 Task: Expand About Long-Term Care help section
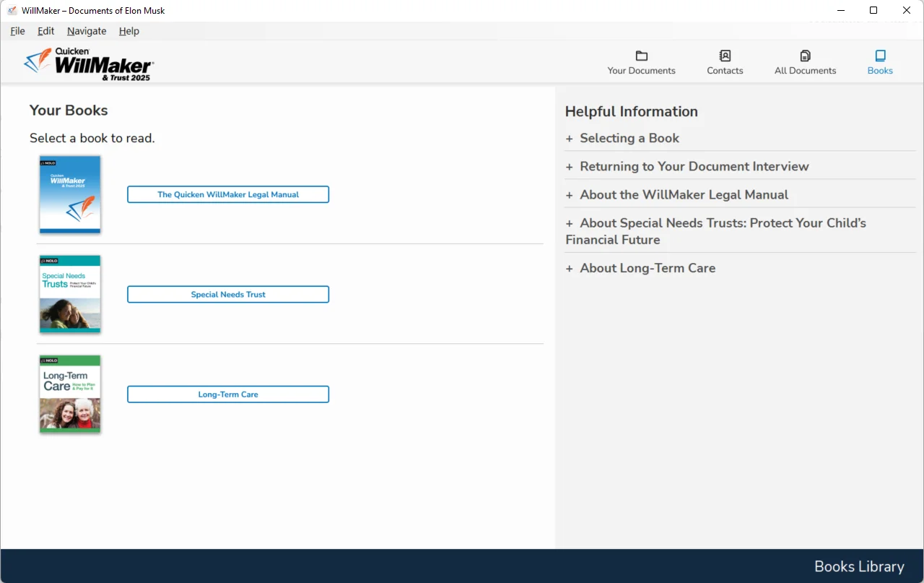click(x=647, y=268)
